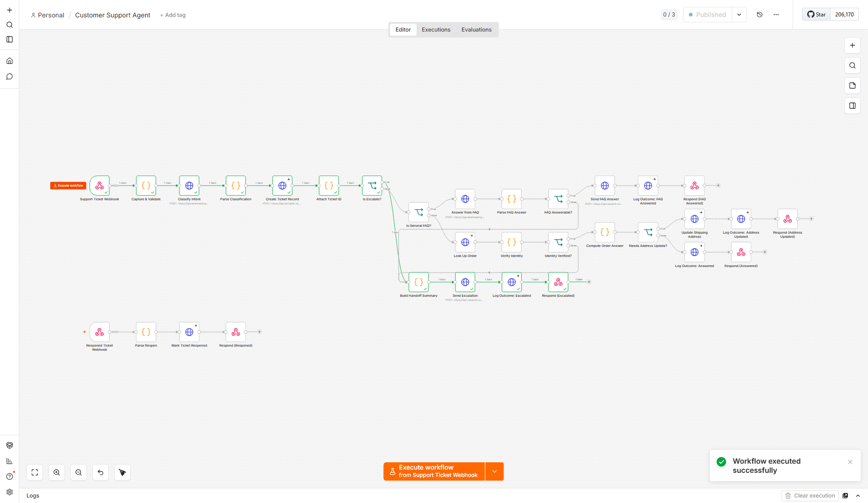Dismiss the workflow executed notification
The image size is (868, 503).
point(850,462)
